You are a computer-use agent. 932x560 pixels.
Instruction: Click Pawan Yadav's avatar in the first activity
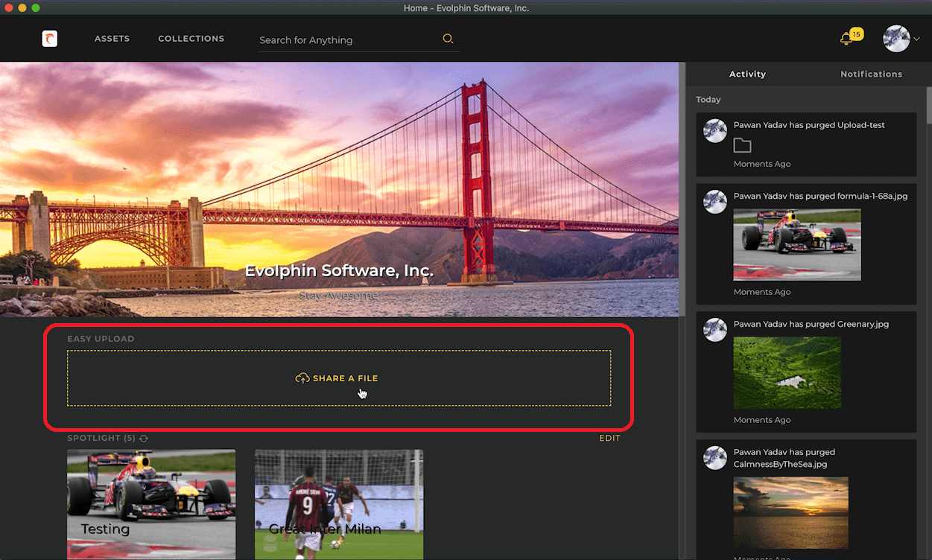(x=714, y=130)
